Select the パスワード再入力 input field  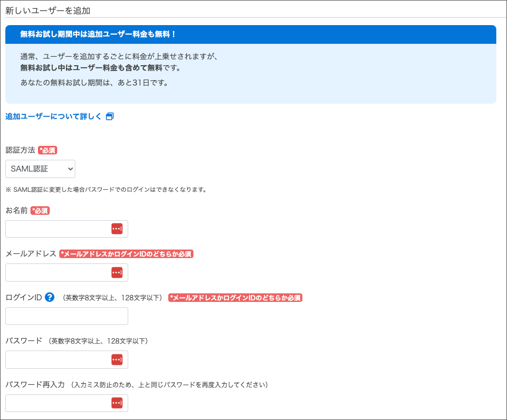tap(57, 403)
